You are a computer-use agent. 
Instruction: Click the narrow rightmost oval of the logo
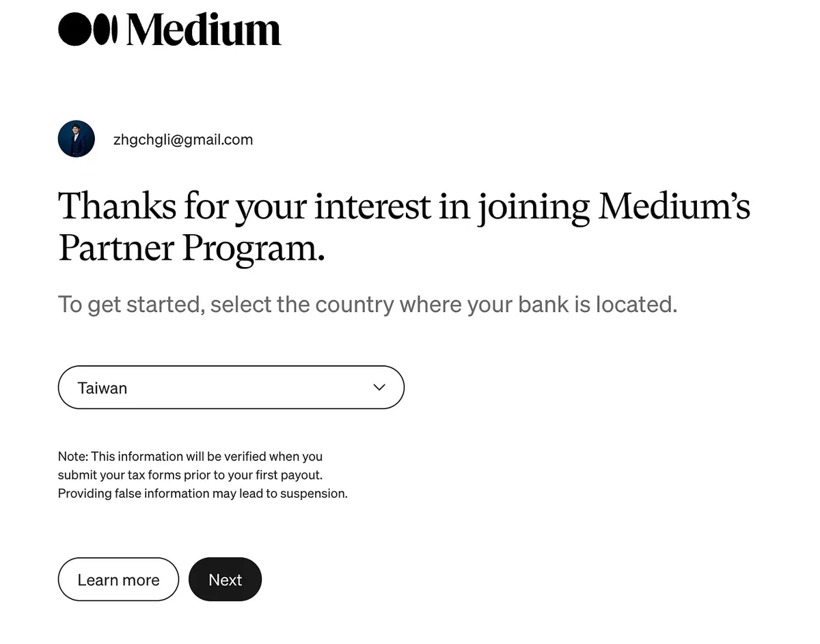[x=114, y=29]
